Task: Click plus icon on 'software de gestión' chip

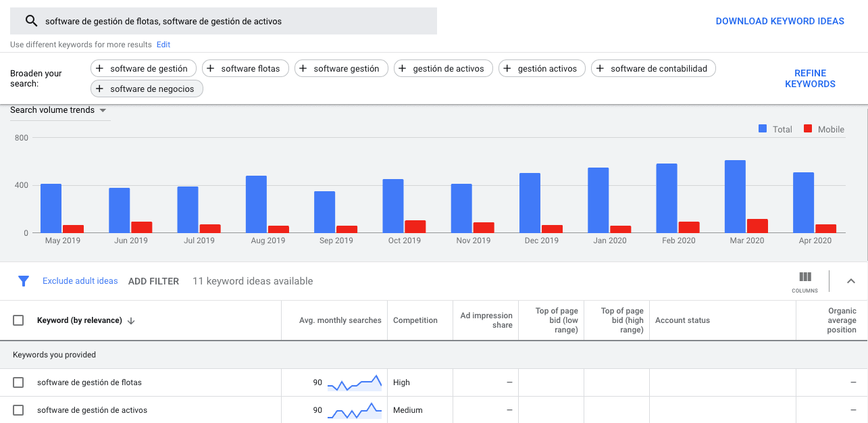Action: tap(100, 68)
